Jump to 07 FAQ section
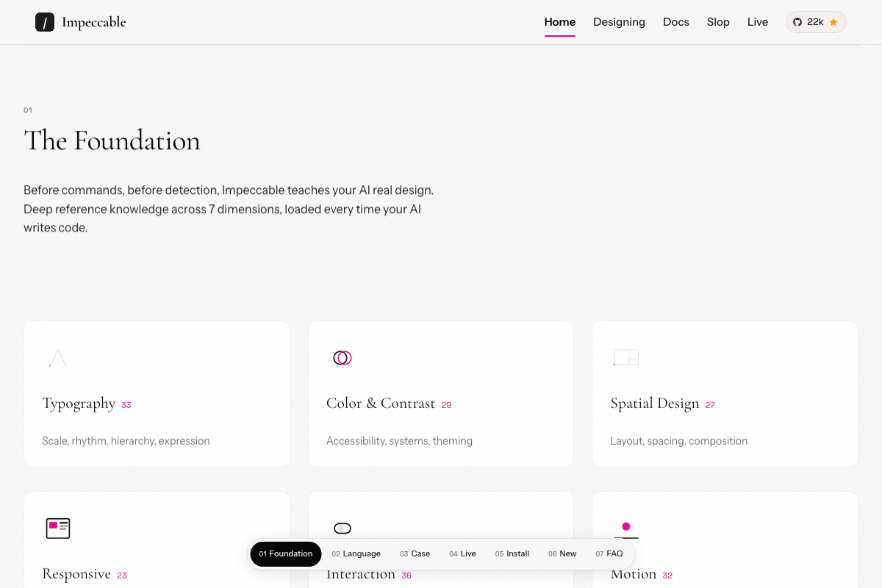The width and height of the screenshot is (882, 588). coord(609,554)
